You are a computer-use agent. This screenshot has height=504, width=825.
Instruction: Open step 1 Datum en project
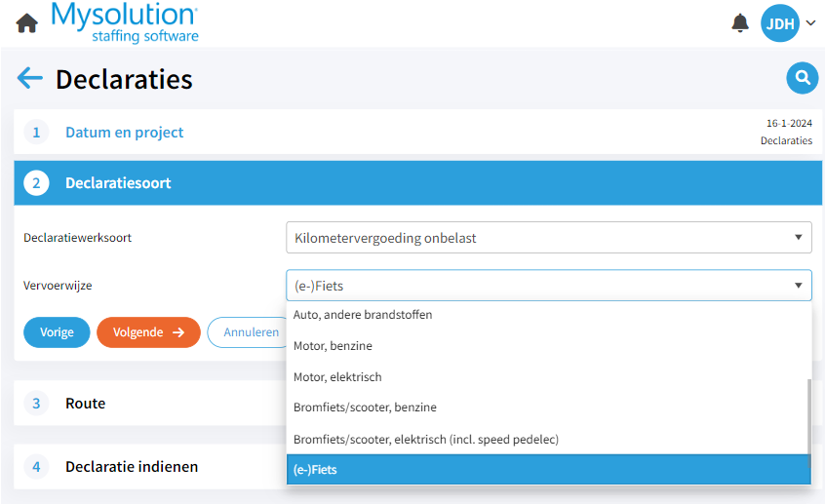click(x=124, y=133)
